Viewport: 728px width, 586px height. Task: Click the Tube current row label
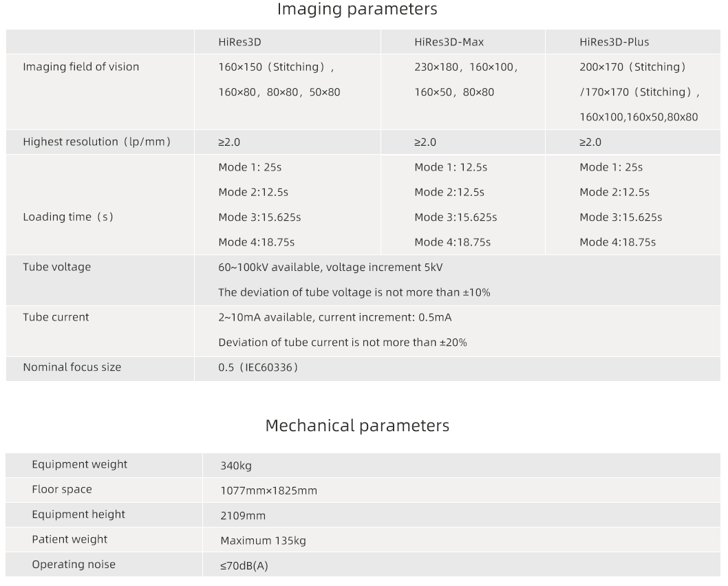tap(56, 317)
